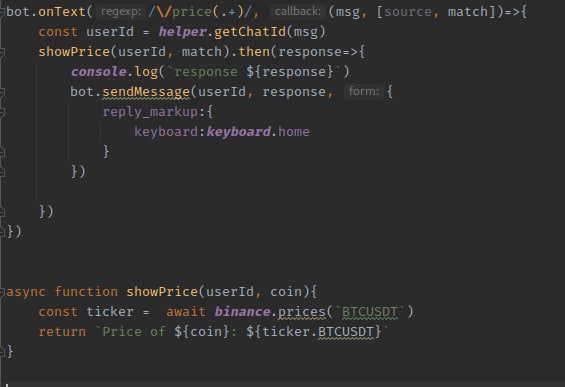Click the "callback:" parameter hint
The height and width of the screenshot is (387, 565).
298,12
